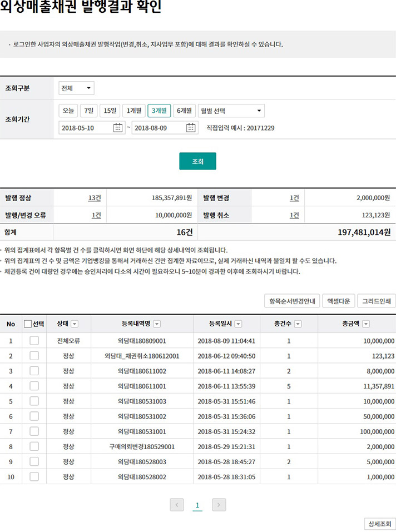The height and width of the screenshot is (532, 396).
Task: Go to previous page arrow
Action: point(176,505)
